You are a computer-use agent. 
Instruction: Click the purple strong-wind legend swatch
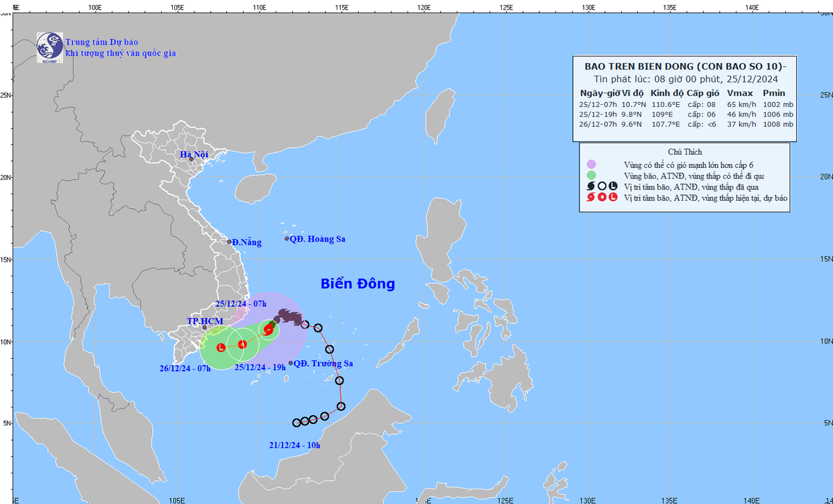(x=591, y=165)
